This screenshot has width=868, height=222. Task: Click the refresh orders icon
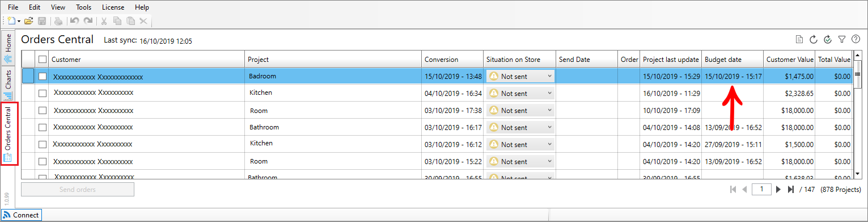coord(813,39)
